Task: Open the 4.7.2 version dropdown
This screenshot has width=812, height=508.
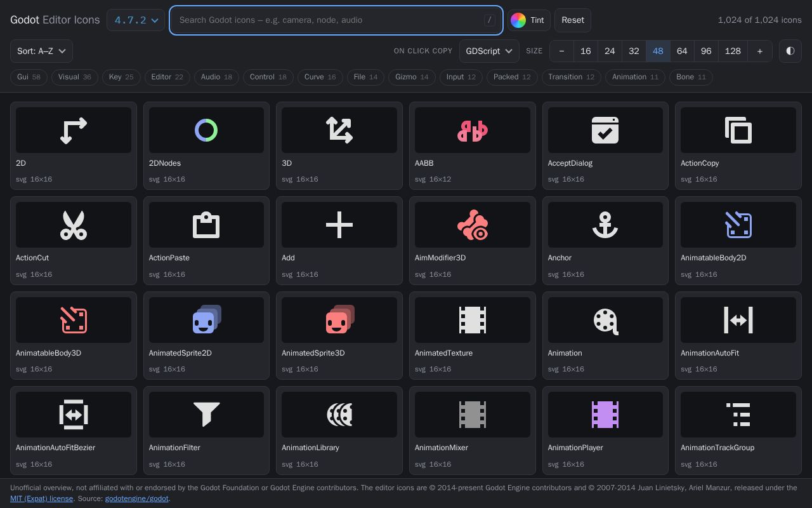Action: point(136,20)
